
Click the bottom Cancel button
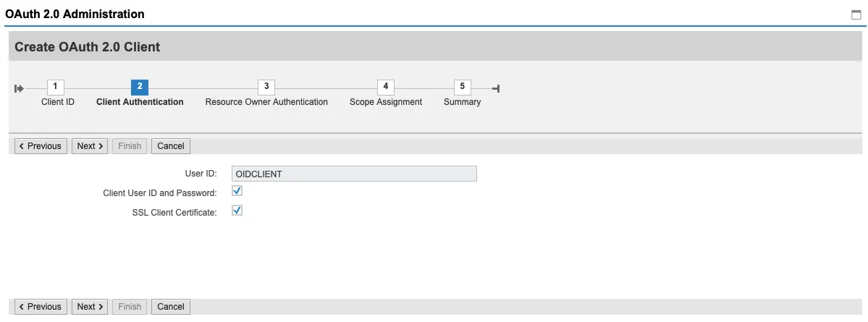point(171,307)
